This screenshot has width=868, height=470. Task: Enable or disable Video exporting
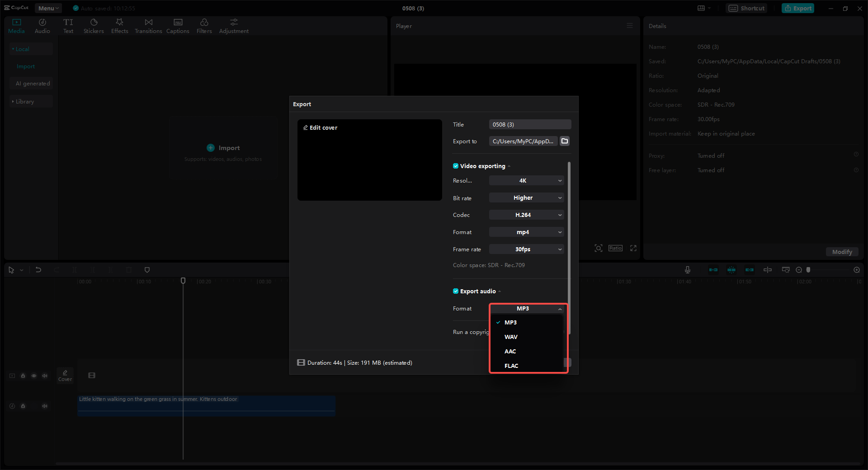tap(455, 166)
